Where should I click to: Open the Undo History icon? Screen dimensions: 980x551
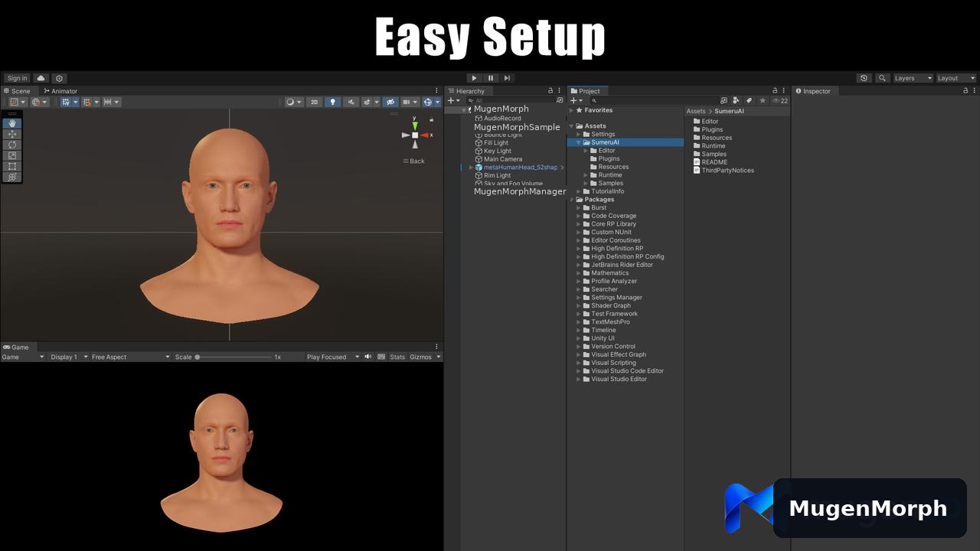point(864,78)
